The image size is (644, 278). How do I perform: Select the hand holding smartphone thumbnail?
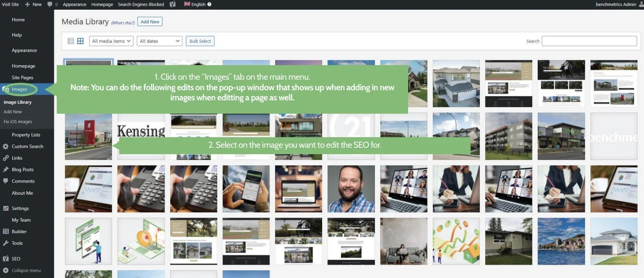point(246,189)
